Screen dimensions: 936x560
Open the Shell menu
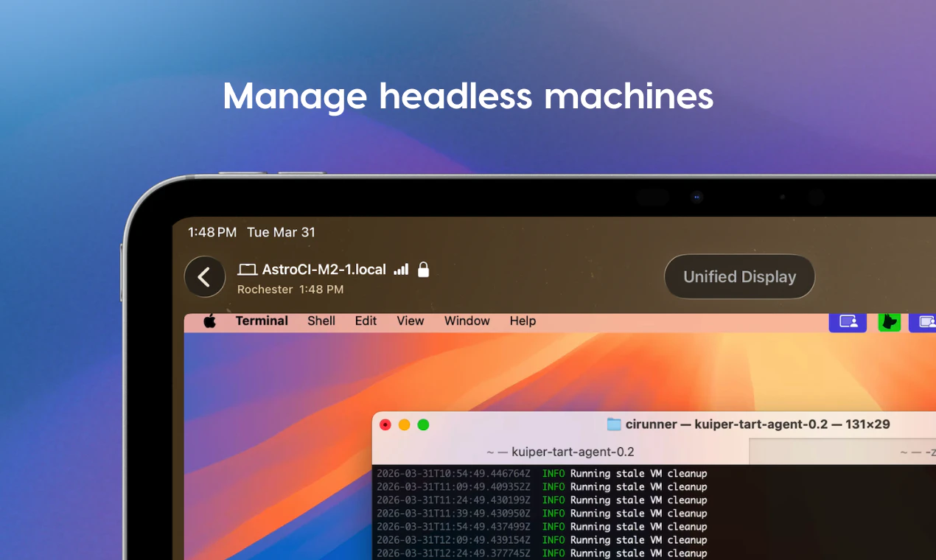(321, 321)
